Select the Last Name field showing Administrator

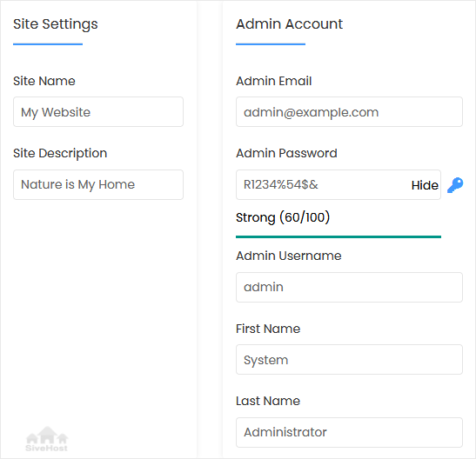coord(349,432)
